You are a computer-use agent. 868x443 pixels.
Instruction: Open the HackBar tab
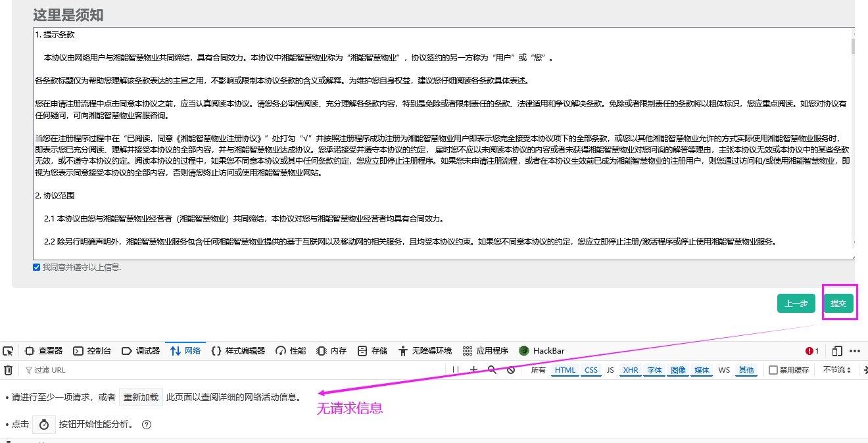[x=541, y=351]
